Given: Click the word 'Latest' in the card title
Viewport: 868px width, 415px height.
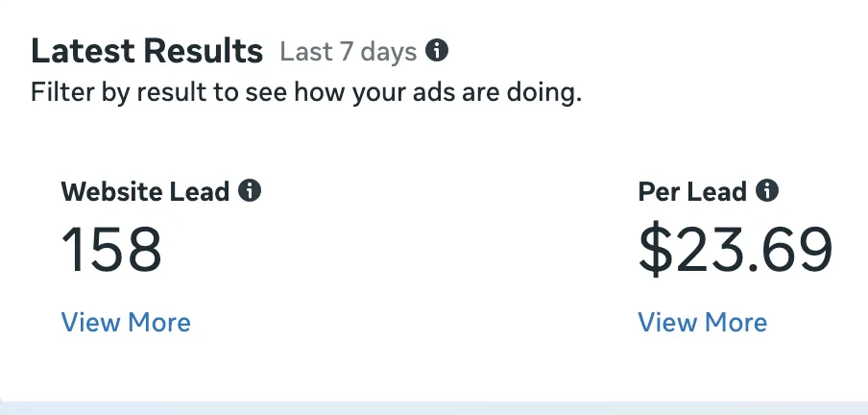Looking at the screenshot, I should point(83,50).
